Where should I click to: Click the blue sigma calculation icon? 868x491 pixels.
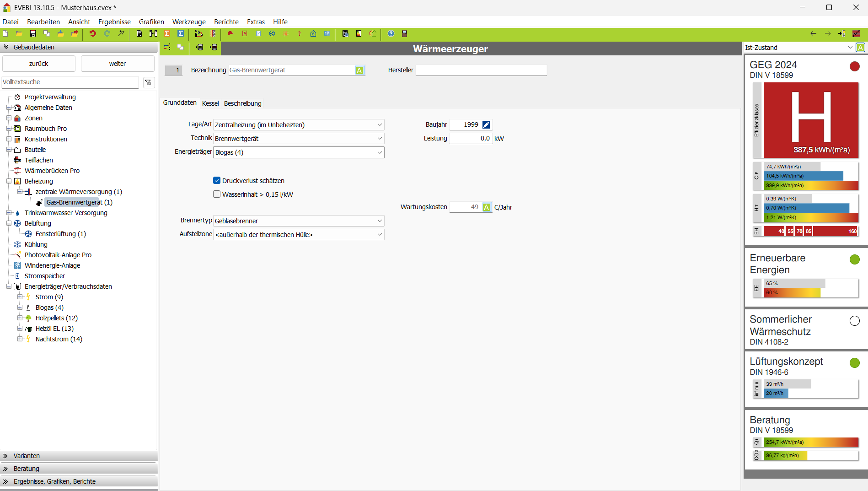[181, 33]
